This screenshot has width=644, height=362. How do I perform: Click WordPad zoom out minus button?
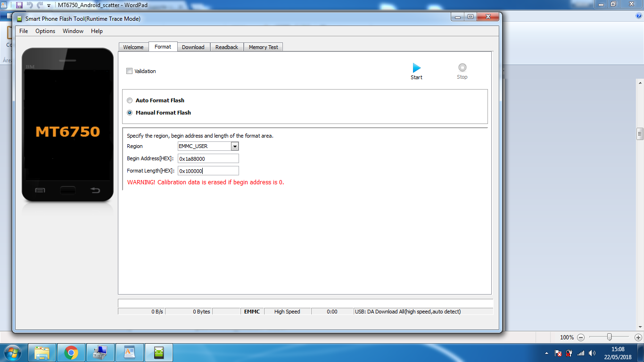pyautogui.click(x=581, y=337)
